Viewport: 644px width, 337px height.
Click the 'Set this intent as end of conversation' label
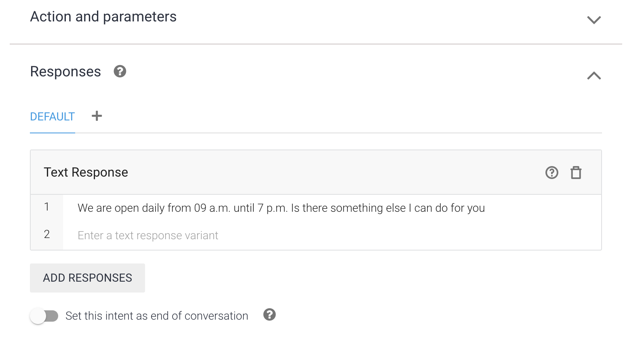[x=157, y=316]
